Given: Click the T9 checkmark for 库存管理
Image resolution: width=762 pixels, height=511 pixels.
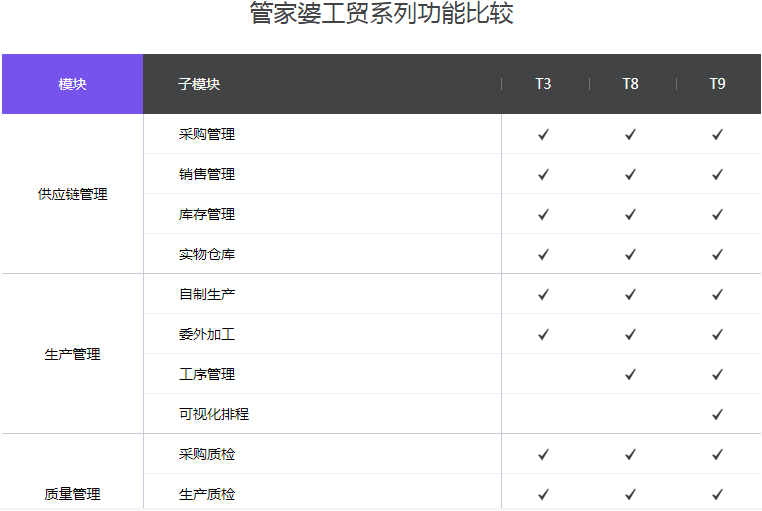Looking at the screenshot, I should tap(717, 214).
